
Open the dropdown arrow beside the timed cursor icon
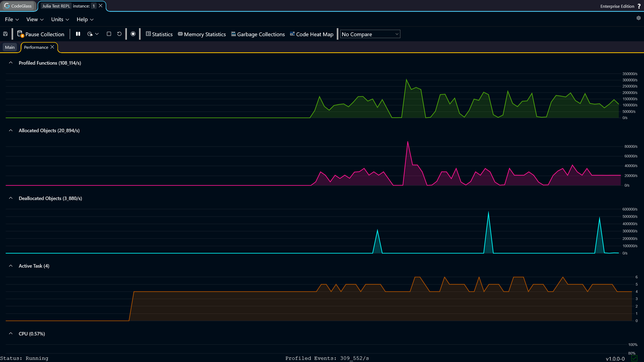click(x=97, y=34)
